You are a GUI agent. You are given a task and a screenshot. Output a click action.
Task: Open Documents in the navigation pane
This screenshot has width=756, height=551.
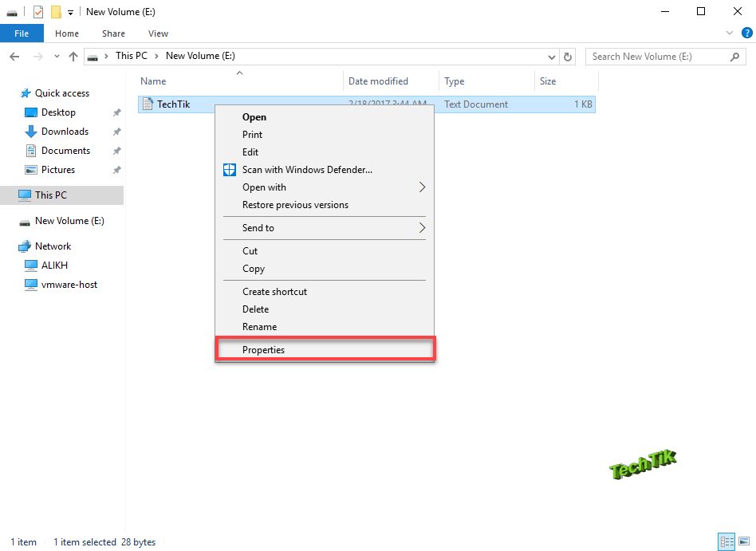point(65,151)
